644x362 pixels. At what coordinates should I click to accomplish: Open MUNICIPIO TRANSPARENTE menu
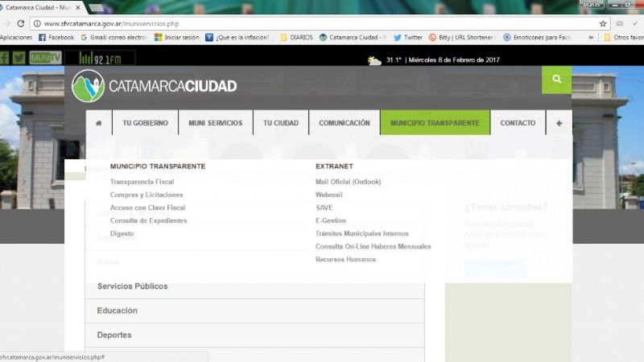pyautogui.click(x=435, y=123)
